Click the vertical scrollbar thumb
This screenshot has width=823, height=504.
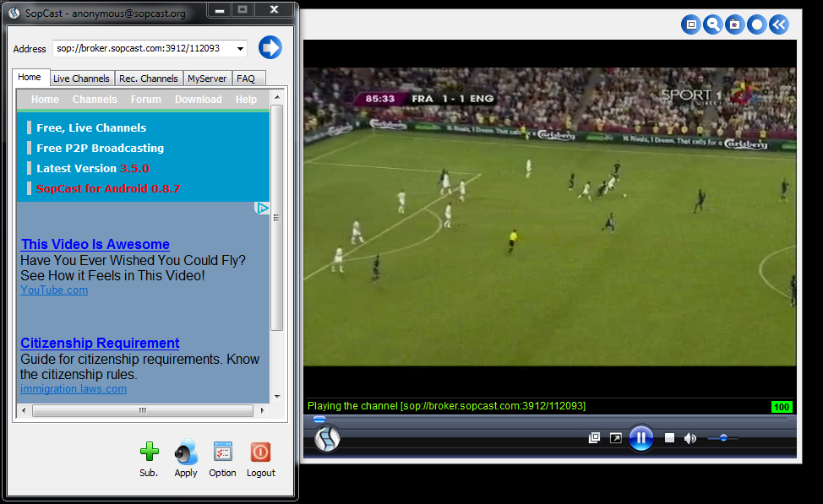(277, 217)
